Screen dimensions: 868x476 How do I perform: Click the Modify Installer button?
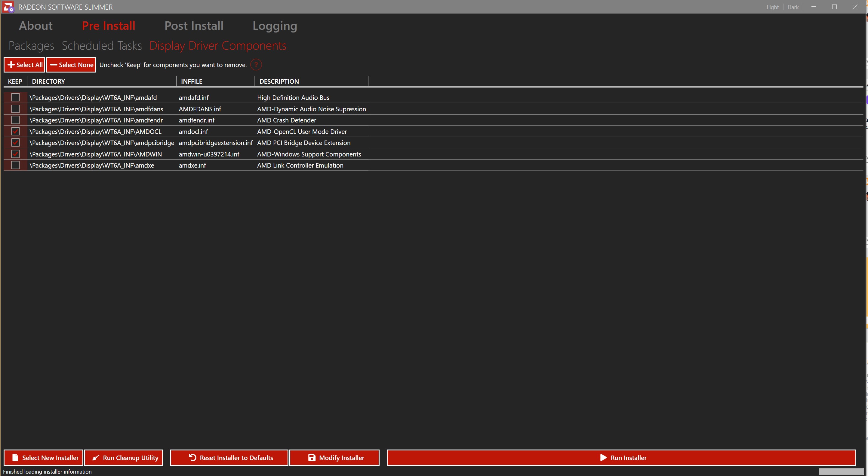tap(334, 457)
